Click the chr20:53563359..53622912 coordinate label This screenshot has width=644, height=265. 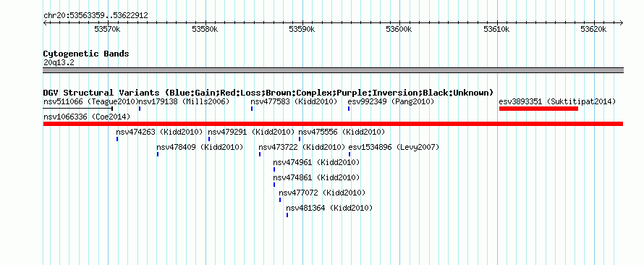click(96, 16)
